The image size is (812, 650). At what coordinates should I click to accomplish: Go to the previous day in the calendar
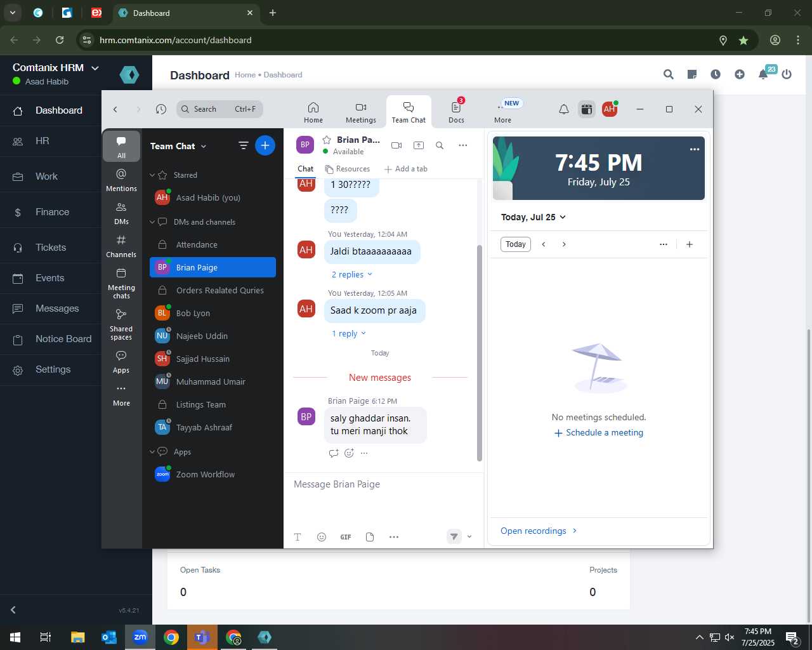(x=544, y=244)
